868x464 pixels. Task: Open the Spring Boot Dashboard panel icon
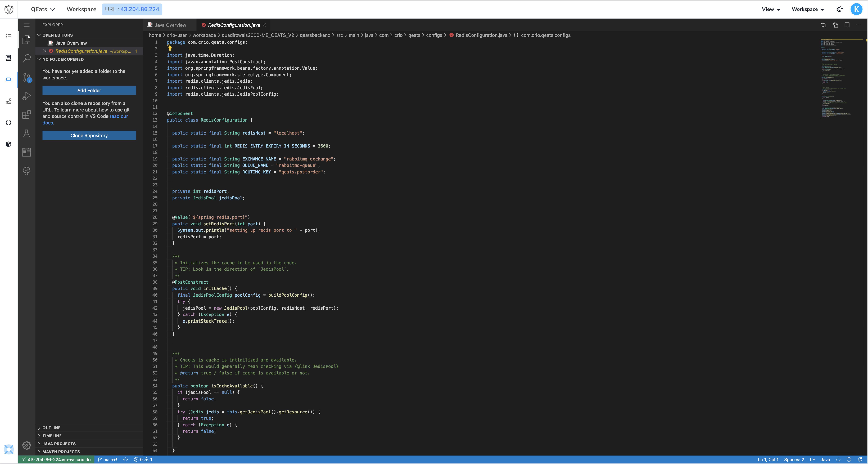[26, 152]
